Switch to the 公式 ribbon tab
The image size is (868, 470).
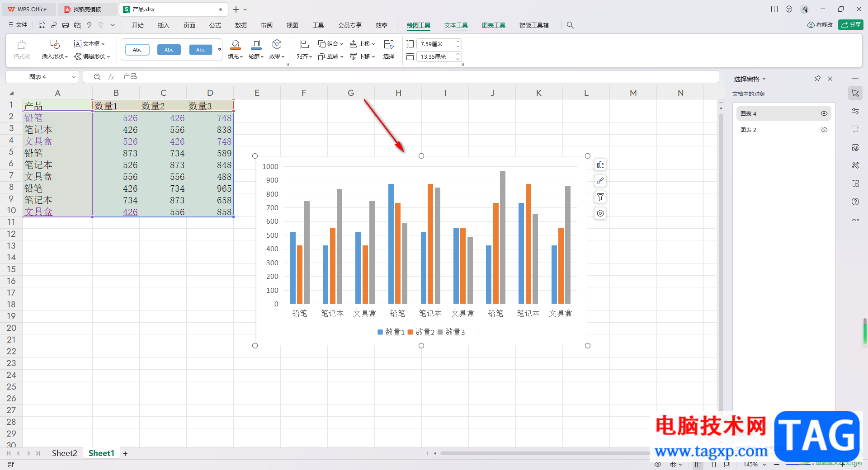215,25
